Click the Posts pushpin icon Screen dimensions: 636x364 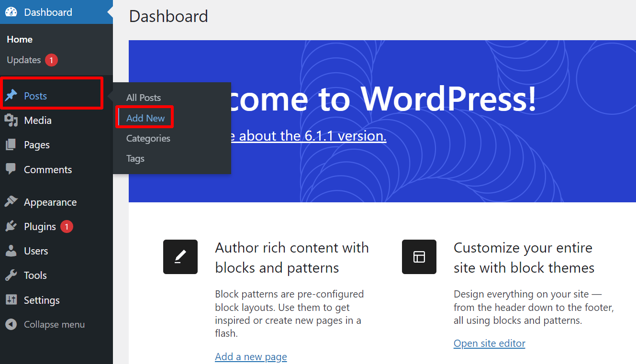point(11,95)
